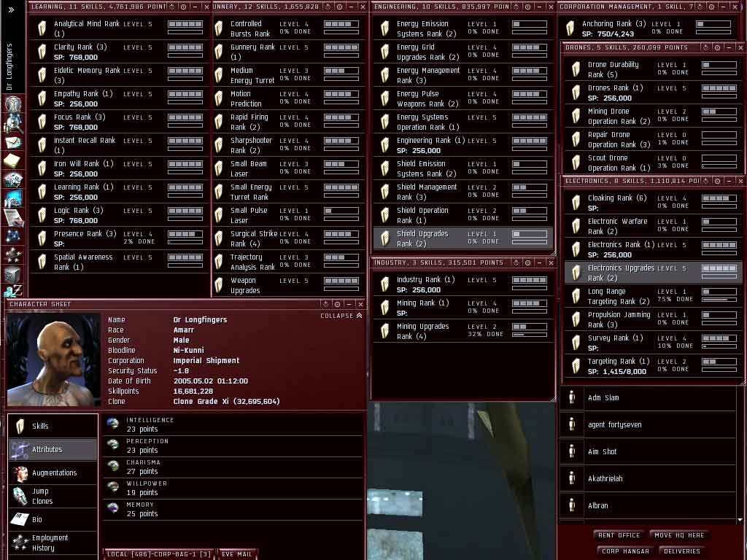Open the character sheet sidebar icon
This screenshot has width=747, height=560.
tap(13, 104)
